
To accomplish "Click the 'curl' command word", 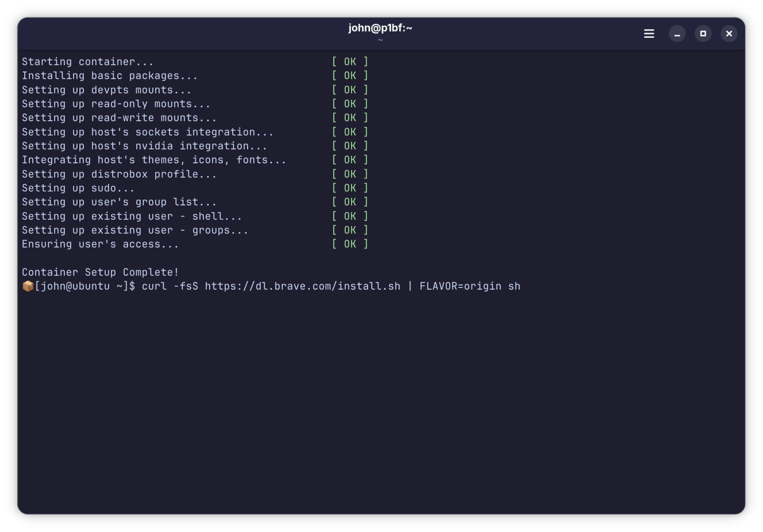I will (154, 286).
